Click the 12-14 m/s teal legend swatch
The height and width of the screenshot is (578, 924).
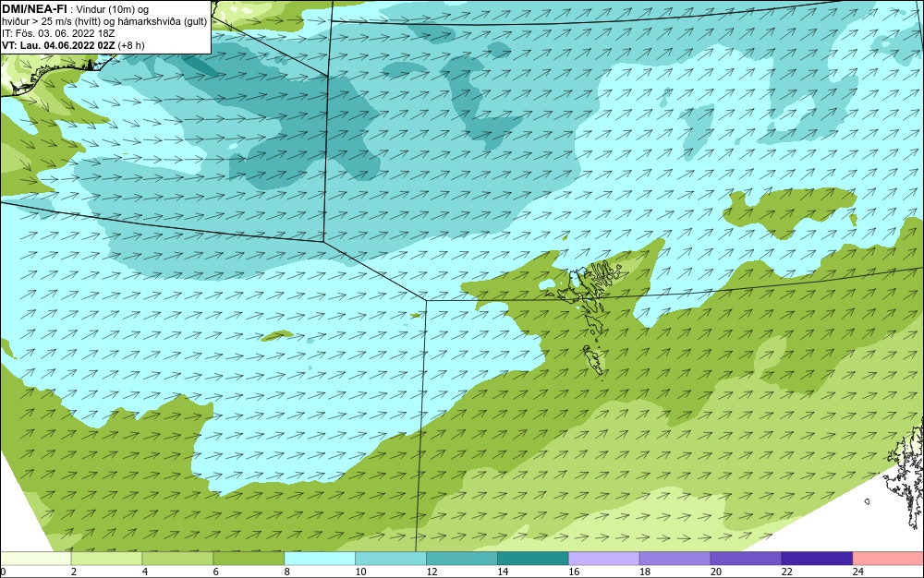coord(461,558)
